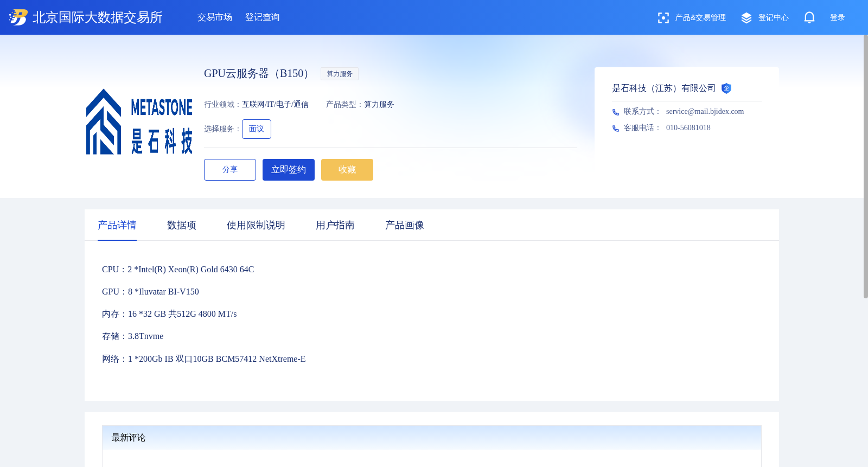This screenshot has width=868, height=467.
Task: Click email service@mail.bjidex.com
Action: [x=705, y=112]
